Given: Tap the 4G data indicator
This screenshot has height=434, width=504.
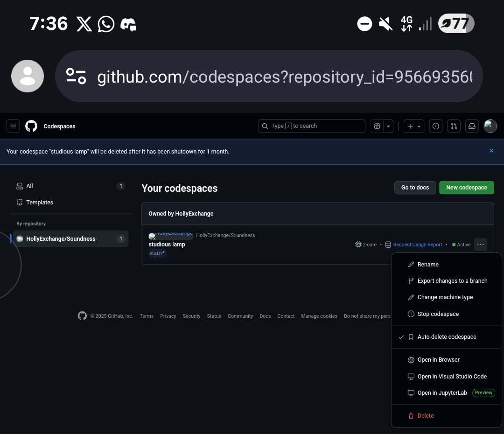Looking at the screenshot, I should pyautogui.click(x=406, y=23).
